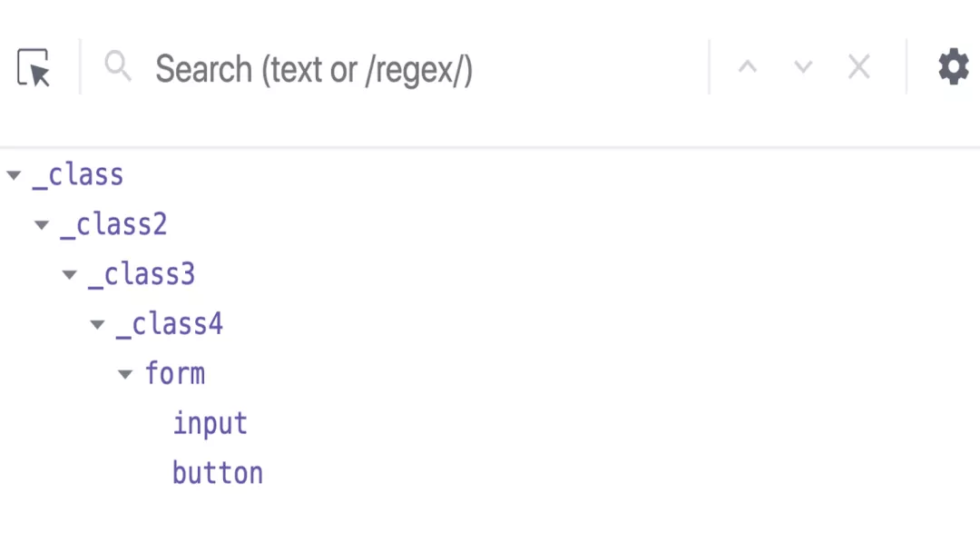Clear the search with X icon
The height and width of the screenshot is (543, 980).
click(858, 67)
